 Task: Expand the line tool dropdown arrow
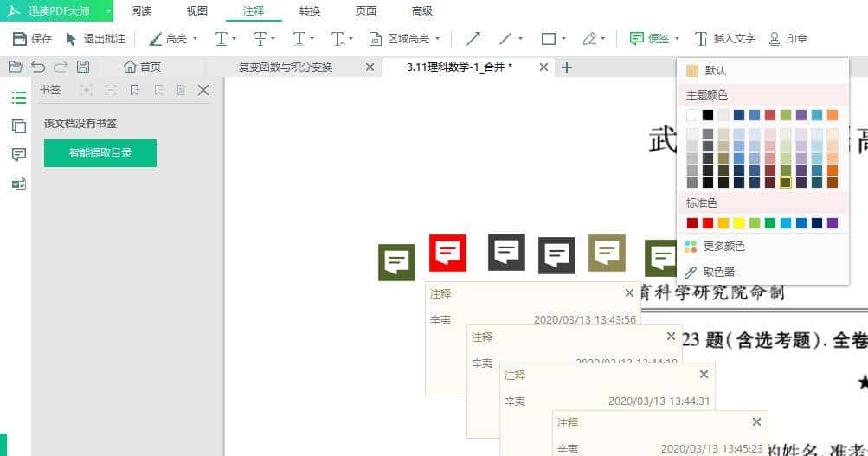520,39
